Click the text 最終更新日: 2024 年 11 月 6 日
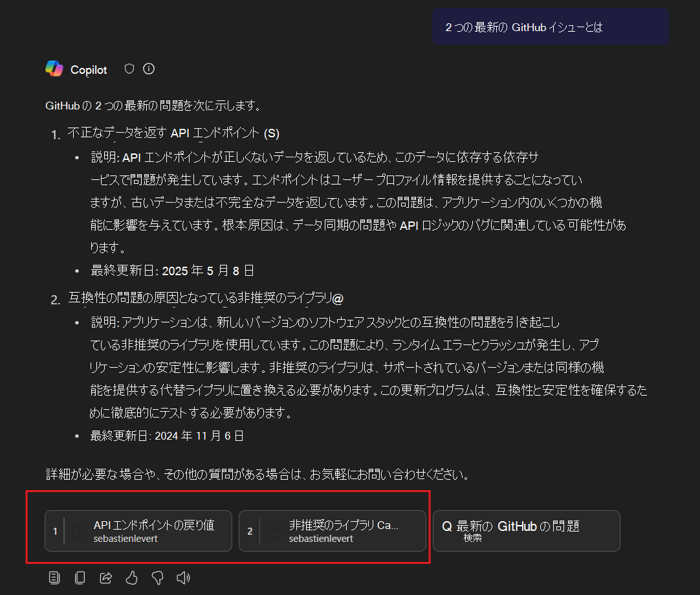Image resolution: width=700 pixels, height=595 pixels. click(167, 436)
